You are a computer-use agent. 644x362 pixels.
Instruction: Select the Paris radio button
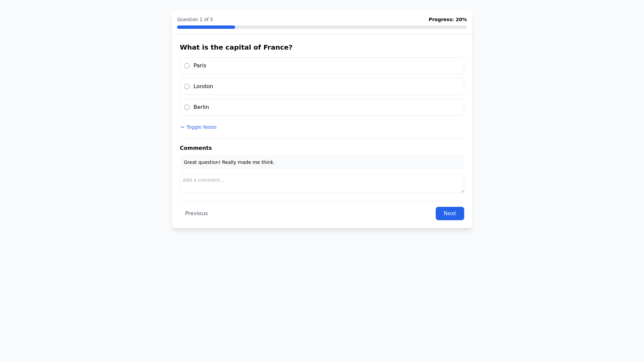(187, 66)
